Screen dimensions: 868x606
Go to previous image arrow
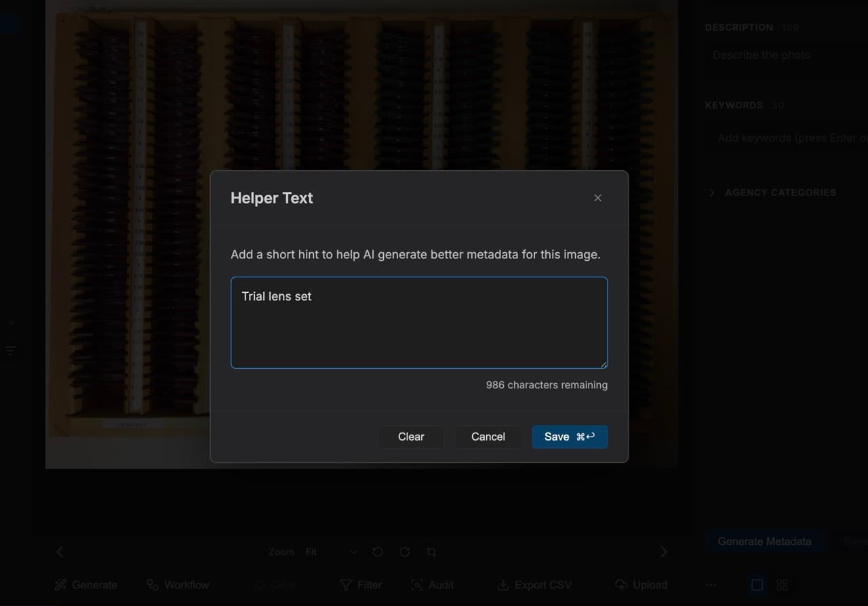click(60, 552)
